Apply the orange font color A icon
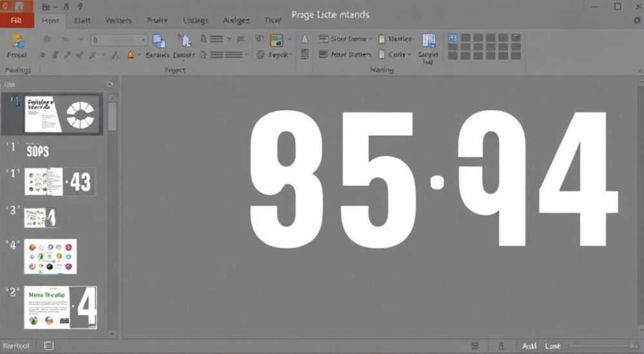 tap(131, 55)
